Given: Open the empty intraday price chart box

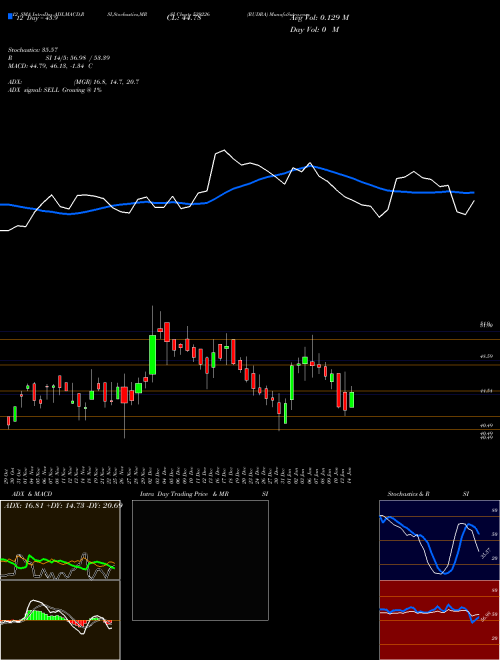Looking at the screenshot, I should tap(200, 560).
